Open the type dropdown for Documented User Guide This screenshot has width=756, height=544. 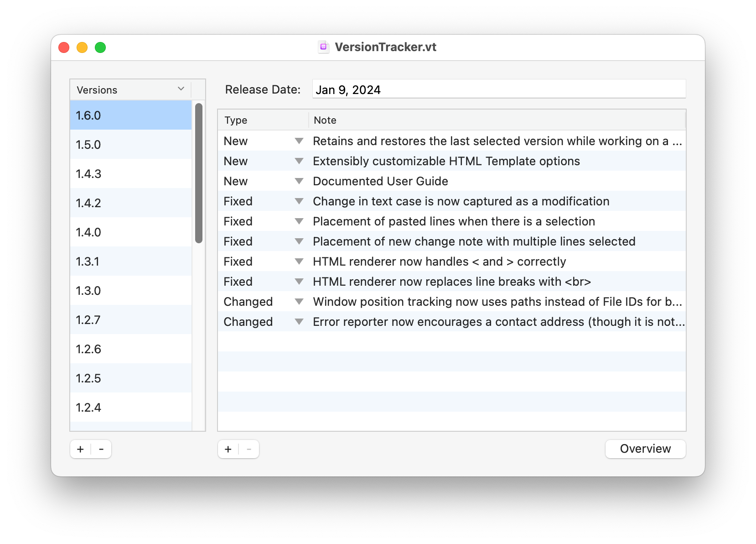point(299,181)
